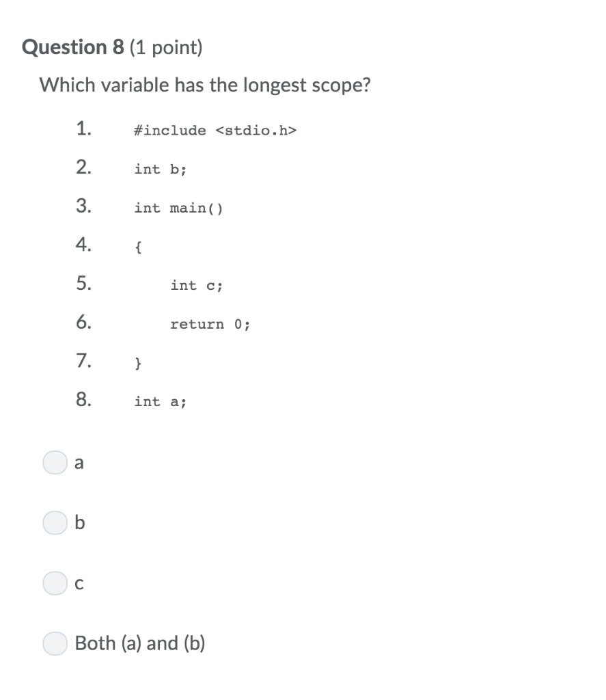Click the closing brace on line 7
This screenshot has width=606, height=700.
pyautogui.click(x=137, y=362)
